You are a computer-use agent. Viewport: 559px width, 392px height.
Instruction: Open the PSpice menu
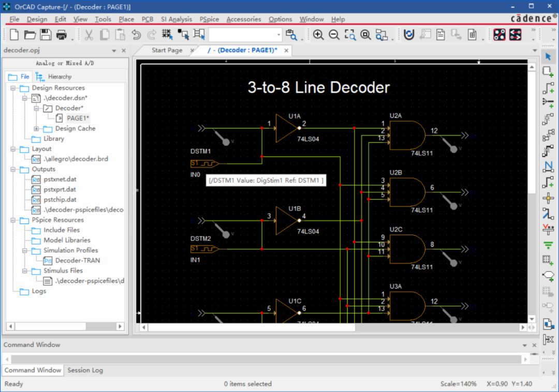209,19
